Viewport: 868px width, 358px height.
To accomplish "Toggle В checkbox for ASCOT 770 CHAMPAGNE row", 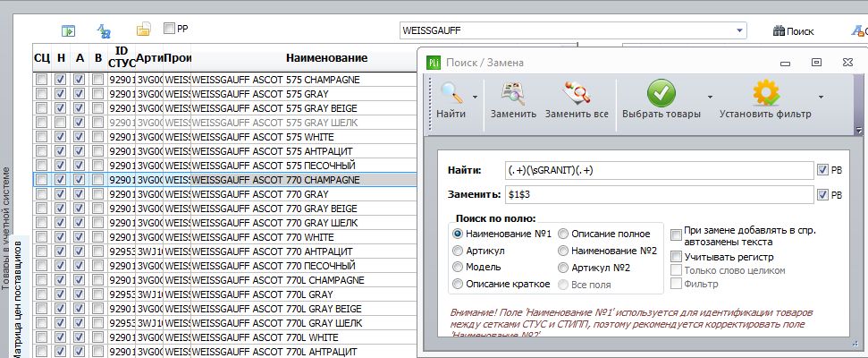I will click(98, 180).
